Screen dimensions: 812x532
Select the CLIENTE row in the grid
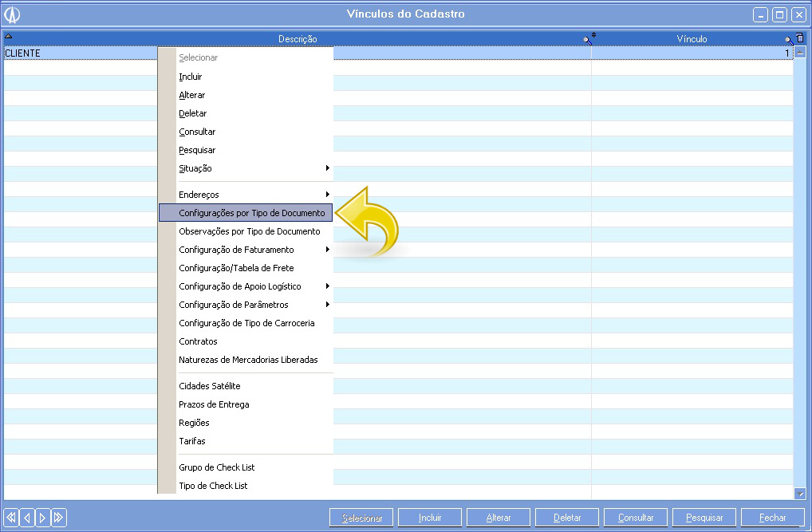click(x=80, y=53)
